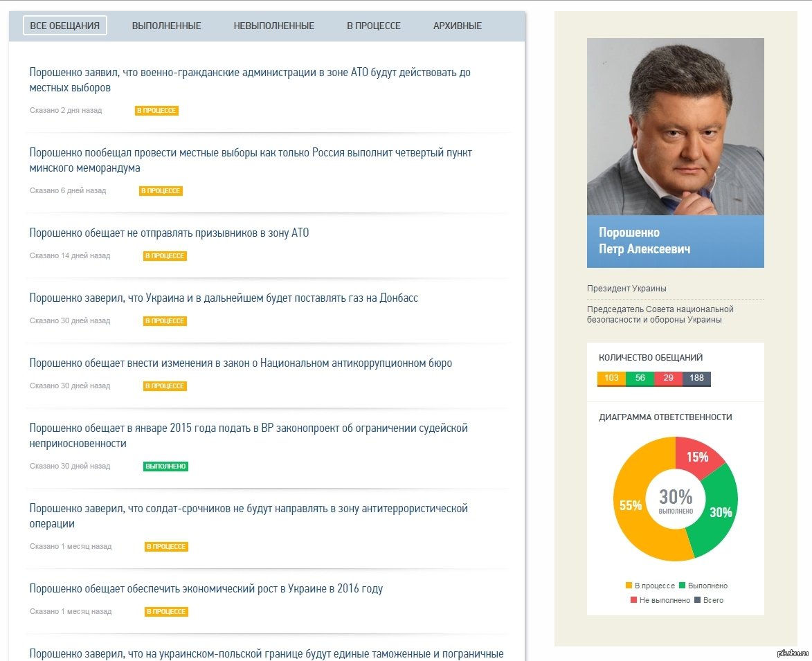This screenshot has width=812, height=661.
Task: Click the 'Сказано 6 дней назад' timestamp
Action: point(68,190)
